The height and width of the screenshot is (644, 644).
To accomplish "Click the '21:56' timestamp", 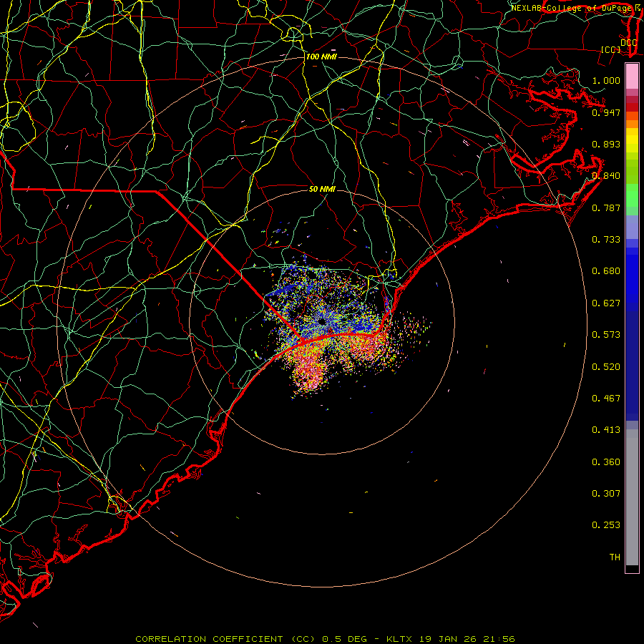I will [498, 639].
